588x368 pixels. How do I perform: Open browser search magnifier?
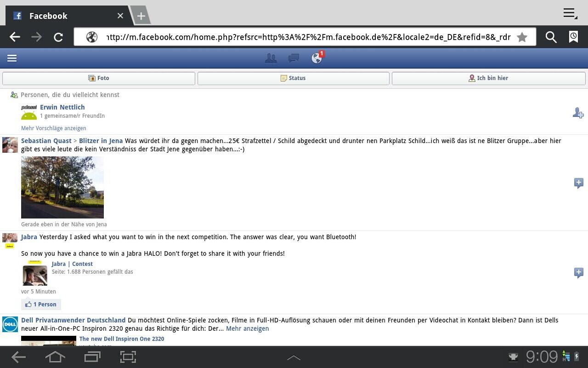click(x=551, y=37)
